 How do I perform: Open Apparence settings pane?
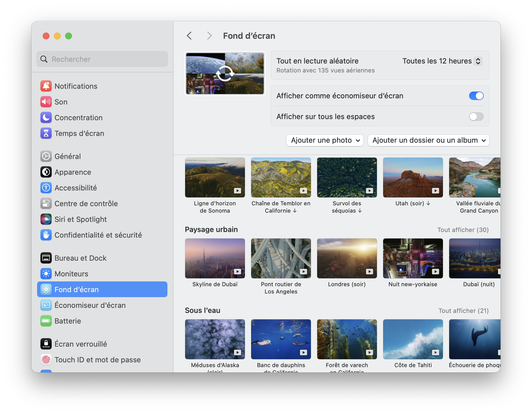102,172
